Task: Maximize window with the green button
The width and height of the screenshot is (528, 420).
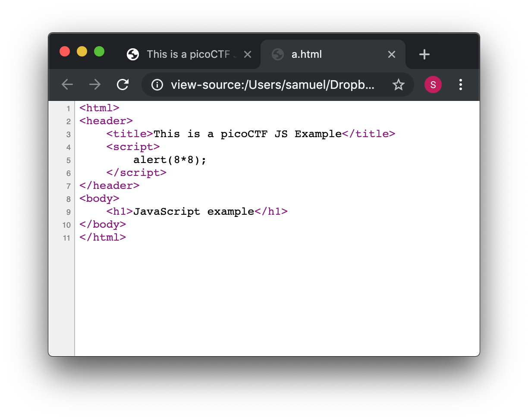Action: pos(99,51)
